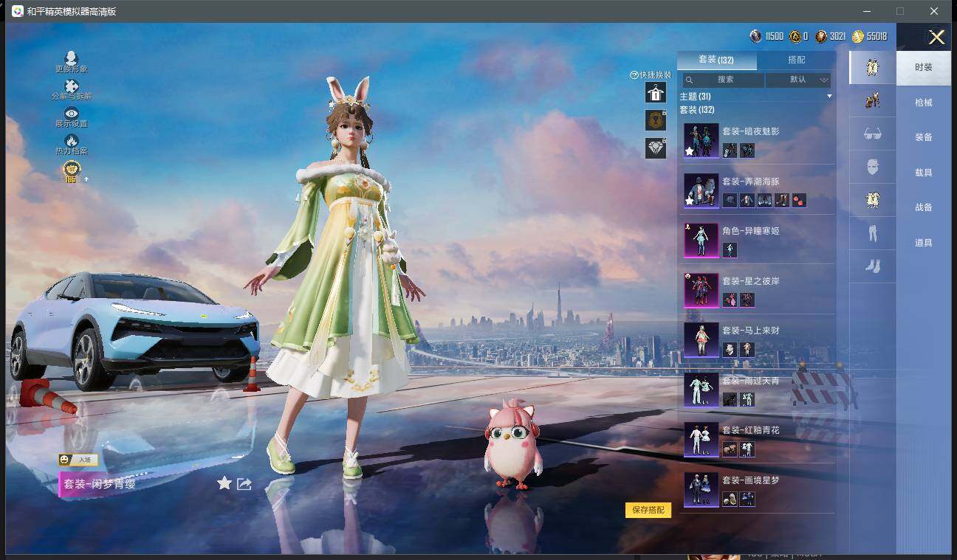Image resolution: width=957 pixels, height=560 pixels.
Task: Select the face mask category icon
Action: point(872,167)
